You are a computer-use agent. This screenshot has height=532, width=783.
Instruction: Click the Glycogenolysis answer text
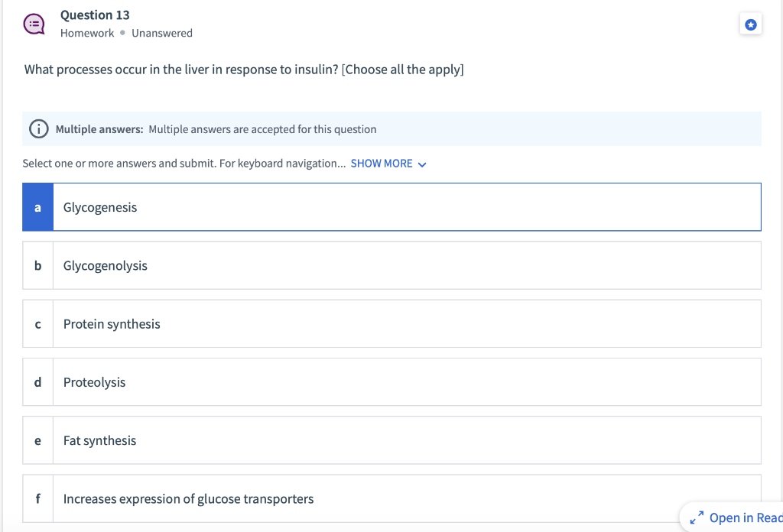click(x=106, y=265)
